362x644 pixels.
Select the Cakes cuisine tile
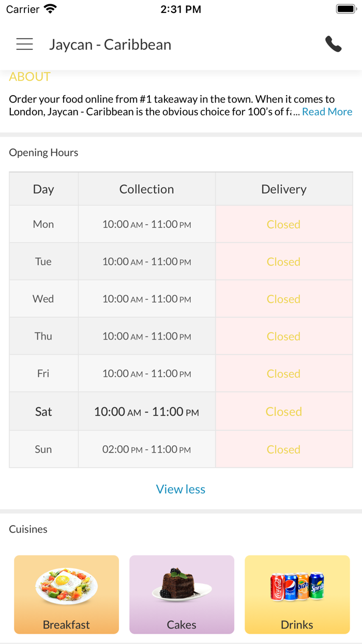click(x=182, y=594)
